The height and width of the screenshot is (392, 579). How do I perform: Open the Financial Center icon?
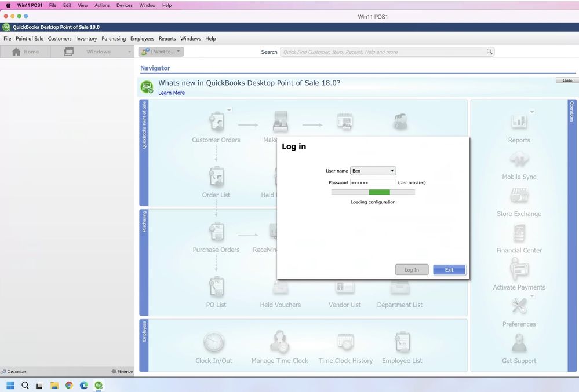[x=519, y=233]
